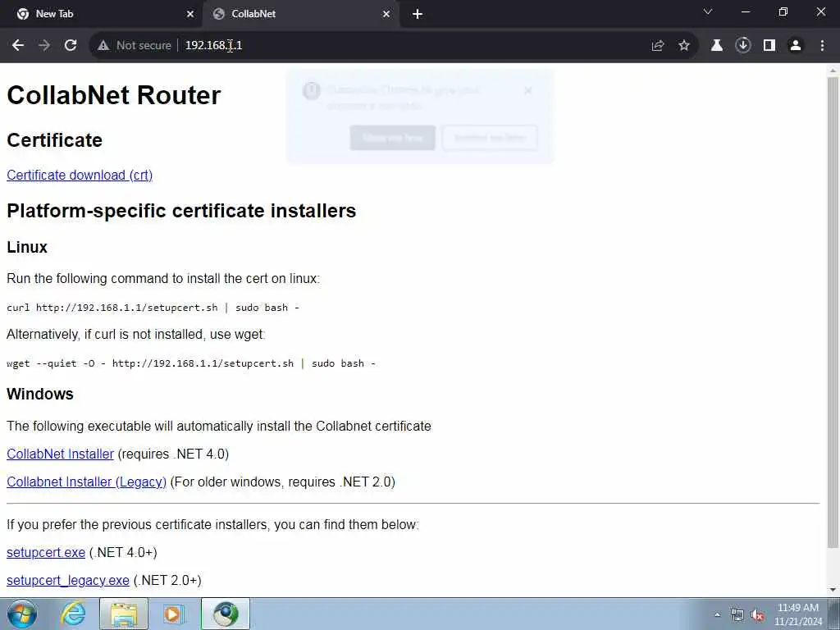This screenshot has width=840, height=630.
Task: Go back with the browser back arrow
Action: point(18,46)
